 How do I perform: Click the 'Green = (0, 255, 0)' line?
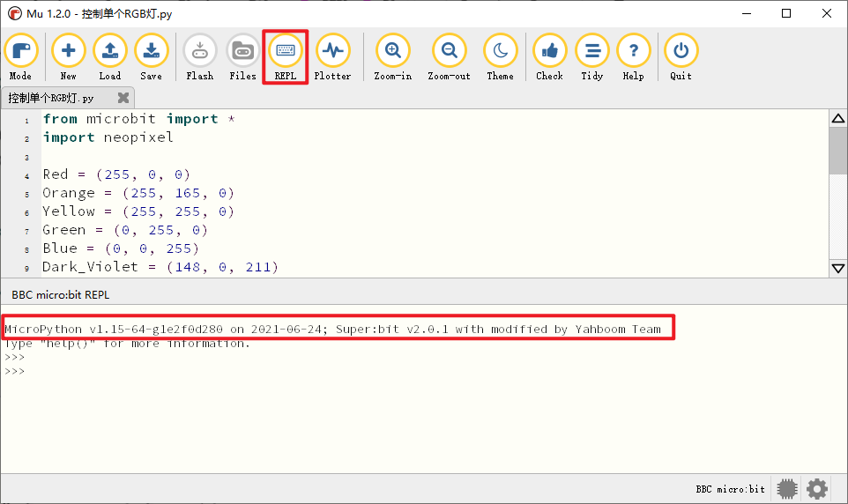[125, 230]
